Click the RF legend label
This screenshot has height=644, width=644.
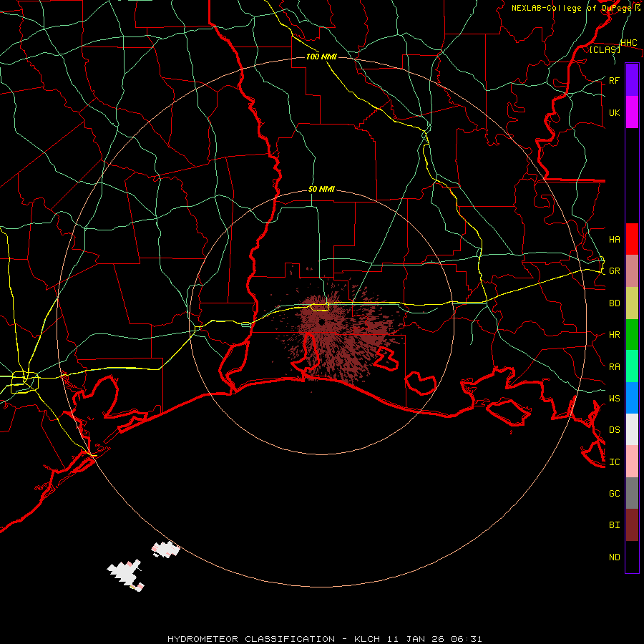[614, 80]
